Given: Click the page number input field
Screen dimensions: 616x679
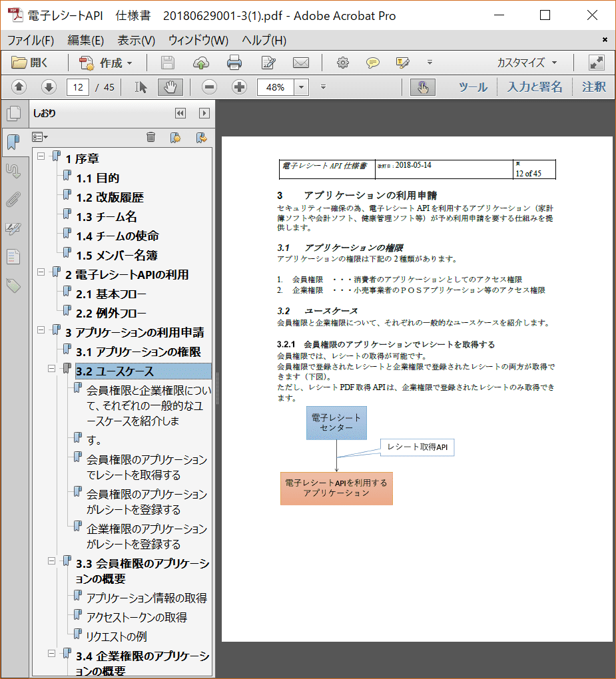Looking at the screenshot, I should (x=78, y=87).
